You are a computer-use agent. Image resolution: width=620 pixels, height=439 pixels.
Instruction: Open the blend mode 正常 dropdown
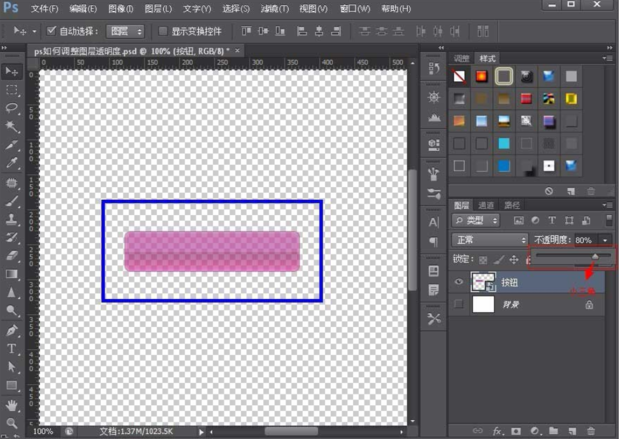[x=490, y=240]
